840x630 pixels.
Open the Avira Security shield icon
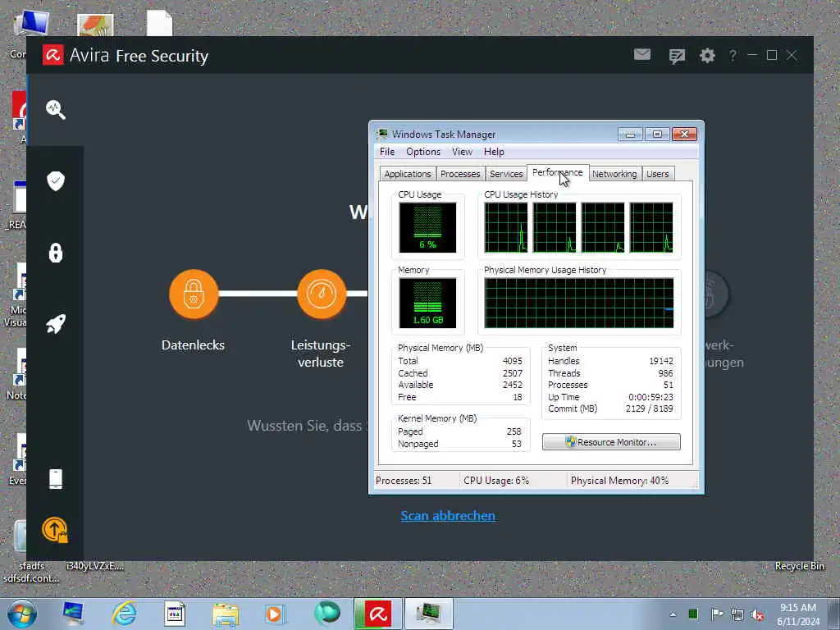coord(56,181)
